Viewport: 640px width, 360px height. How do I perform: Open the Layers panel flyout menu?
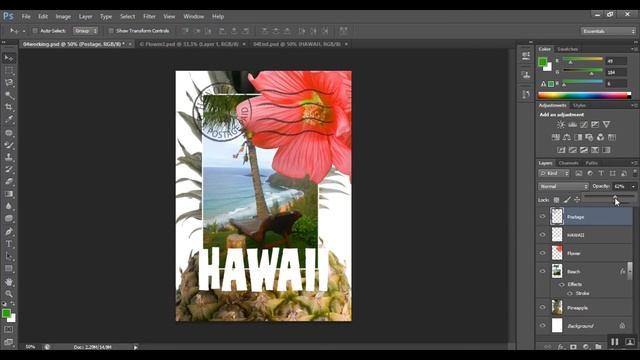point(634,163)
